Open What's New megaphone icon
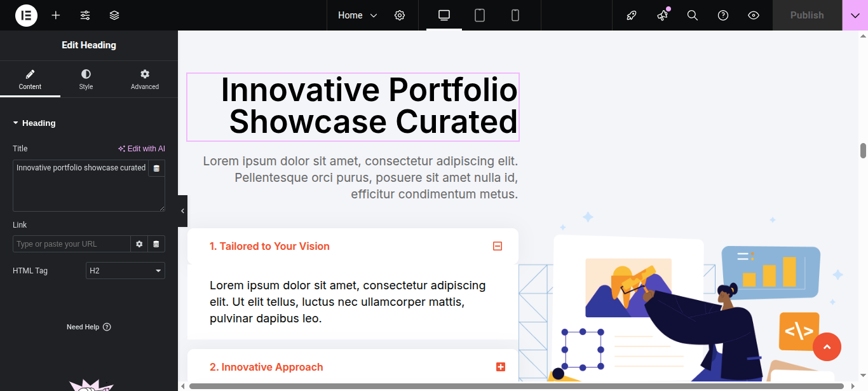The width and height of the screenshot is (868, 391). pos(662,15)
